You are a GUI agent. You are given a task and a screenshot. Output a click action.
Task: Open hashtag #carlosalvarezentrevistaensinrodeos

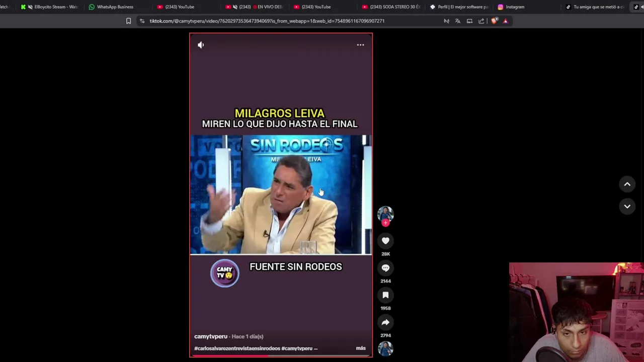(x=237, y=348)
